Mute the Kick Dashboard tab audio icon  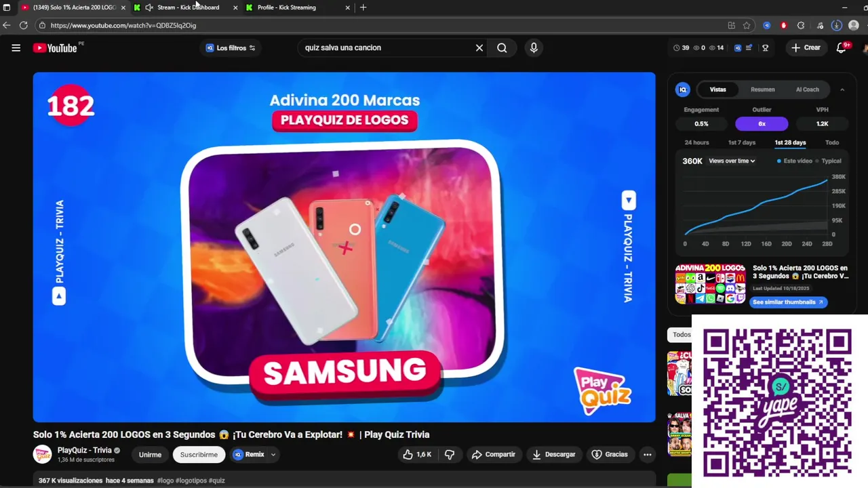coord(149,7)
